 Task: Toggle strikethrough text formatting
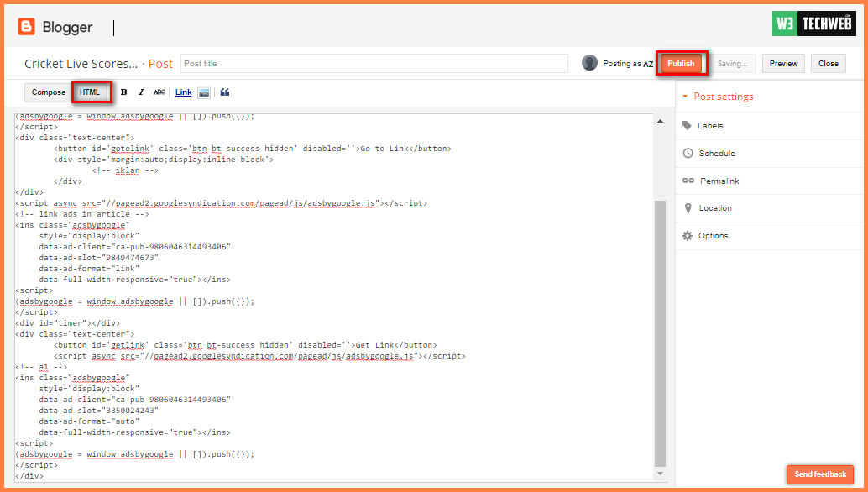click(159, 92)
